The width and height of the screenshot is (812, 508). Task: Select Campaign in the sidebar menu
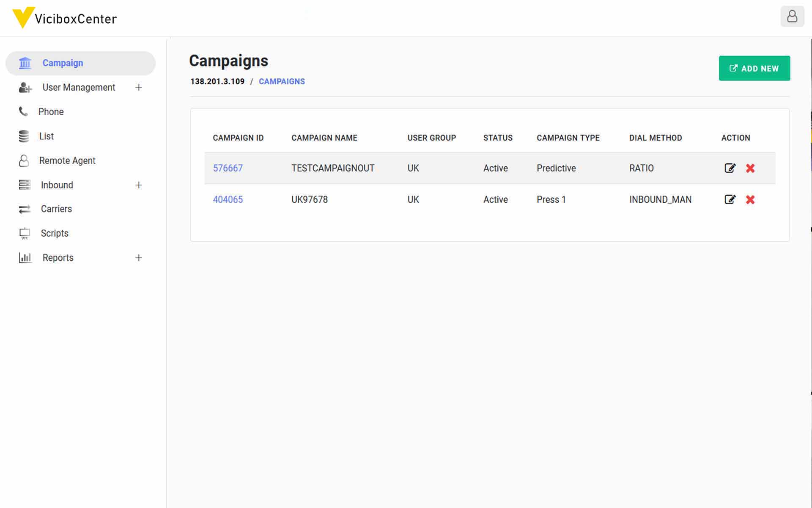(63, 63)
